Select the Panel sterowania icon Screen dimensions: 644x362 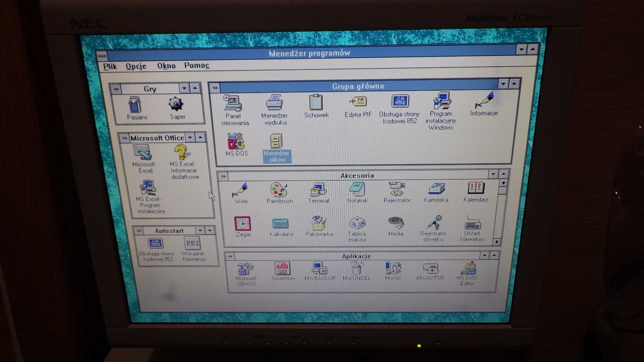tap(233, 103)
